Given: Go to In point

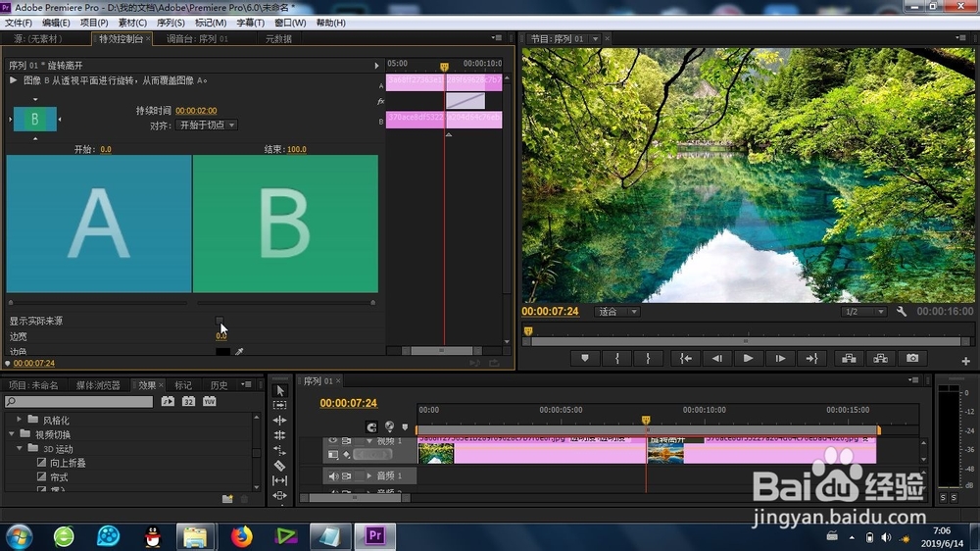Looking at the screenshot, I should pos(686,359).
